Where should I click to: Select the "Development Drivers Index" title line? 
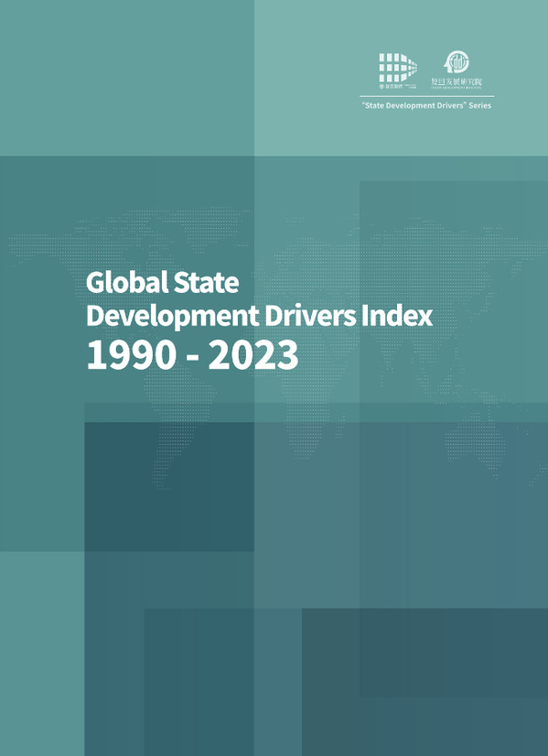(x=259, y=317)
